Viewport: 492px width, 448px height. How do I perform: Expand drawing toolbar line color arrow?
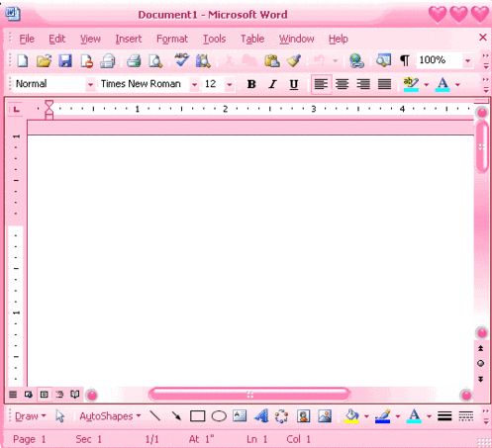coord(398,416)
